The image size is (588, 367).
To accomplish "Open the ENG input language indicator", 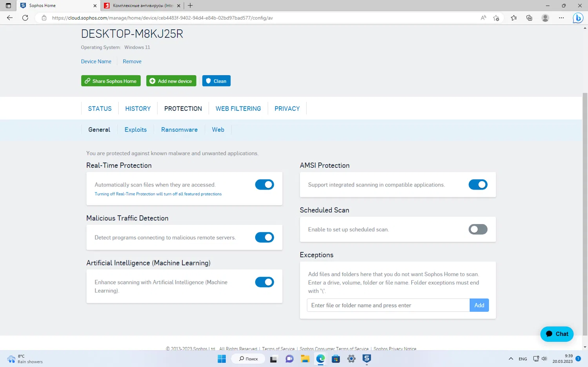I will (523, 359).
